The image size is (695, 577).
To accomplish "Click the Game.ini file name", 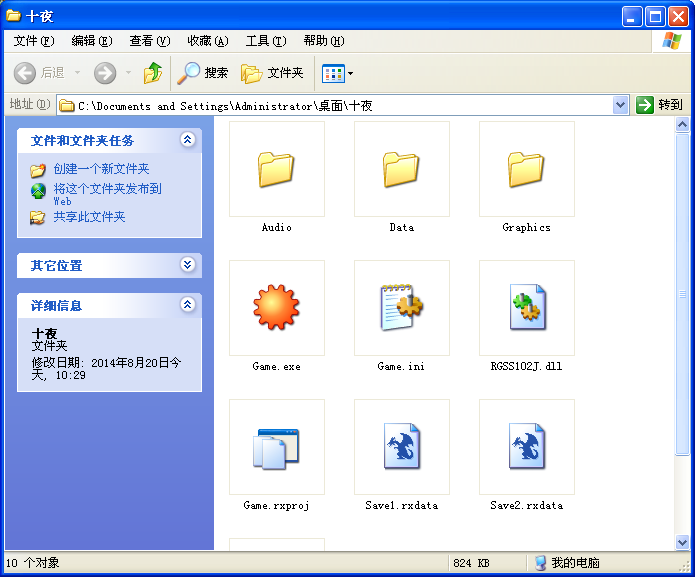I will tap(401, 366).
